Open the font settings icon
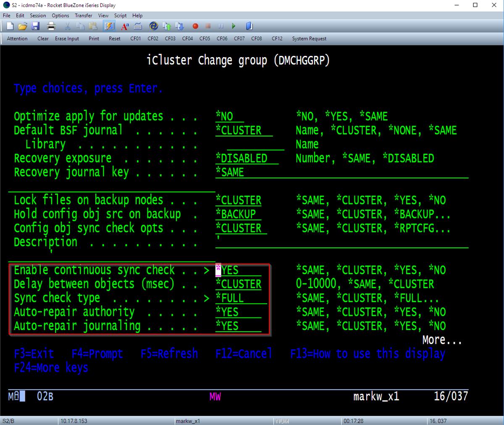The width and height of the screenshot is (504, 425). pyautogui.click(x=124, y=26)
